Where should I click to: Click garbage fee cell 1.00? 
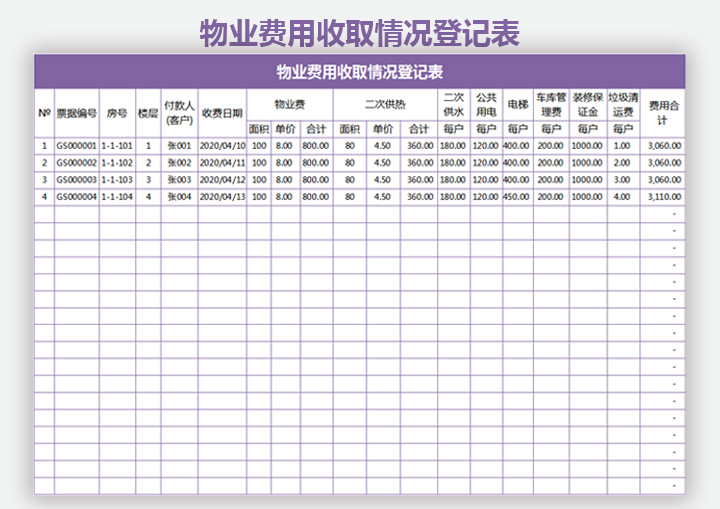[x=622, y=146]
